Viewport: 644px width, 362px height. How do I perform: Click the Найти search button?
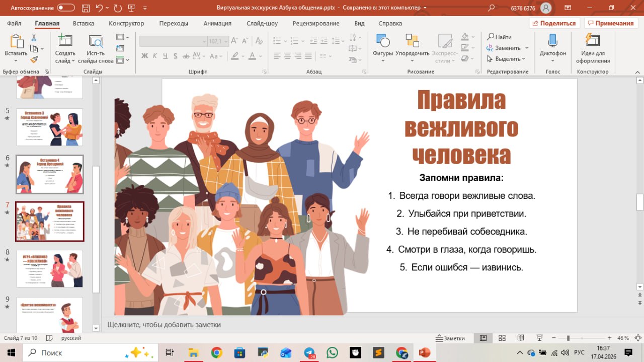(x=499, y=37)
